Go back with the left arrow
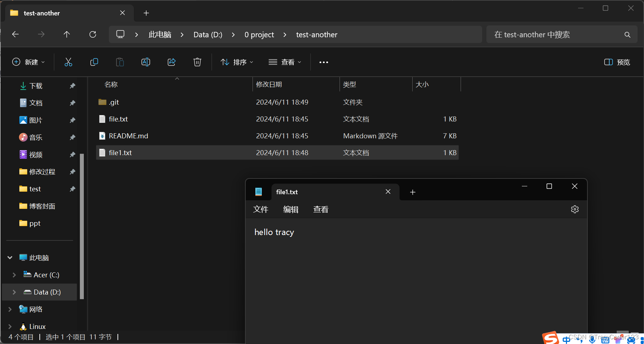Screen dimensions: 644x344 [15, 34]
